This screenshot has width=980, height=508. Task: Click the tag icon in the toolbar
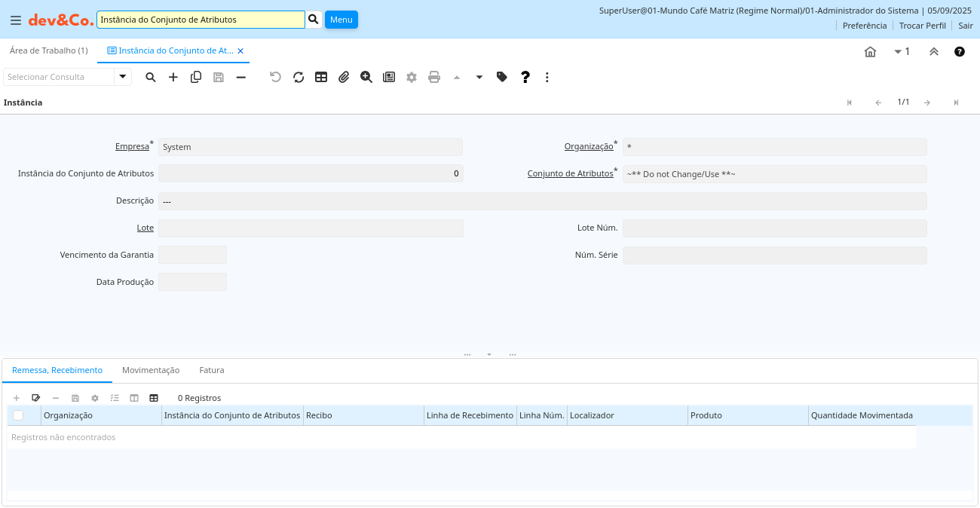[x=502, y=77]
